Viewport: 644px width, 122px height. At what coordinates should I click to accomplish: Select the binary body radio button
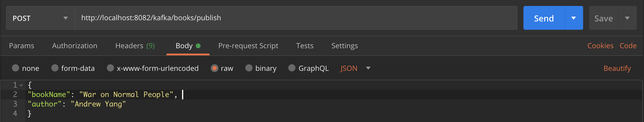coord(249,68)
